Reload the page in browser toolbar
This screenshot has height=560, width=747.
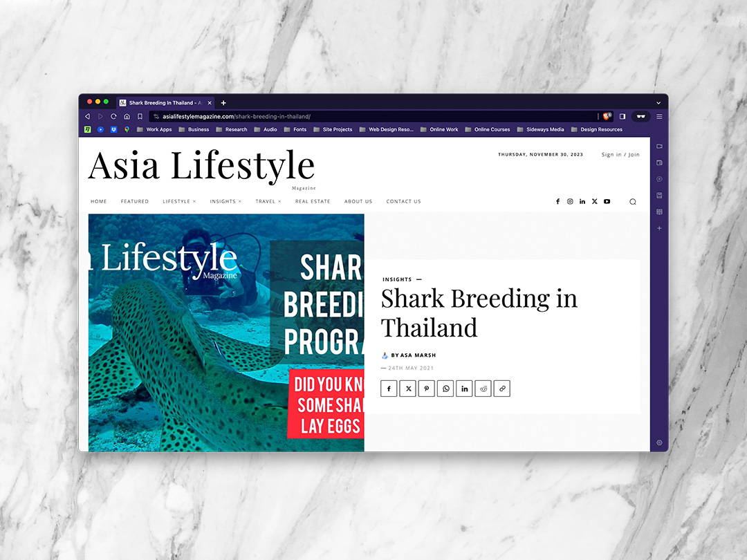pos(113,116)
